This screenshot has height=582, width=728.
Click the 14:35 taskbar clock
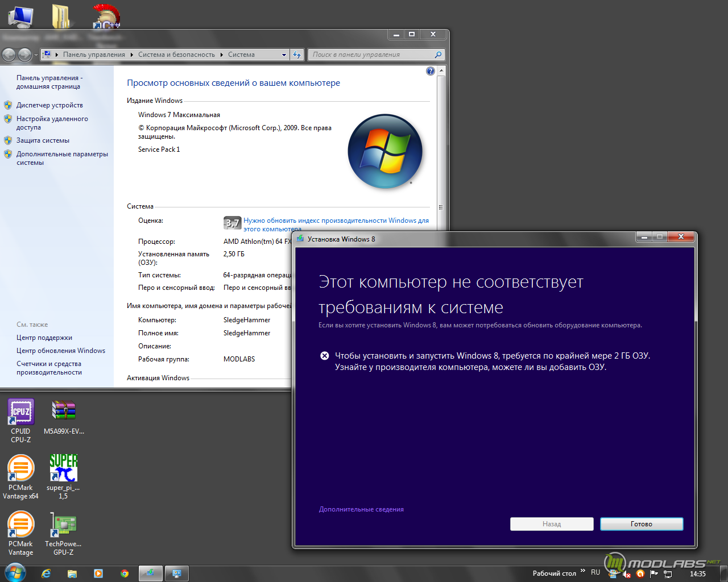[x=698, y=574]
